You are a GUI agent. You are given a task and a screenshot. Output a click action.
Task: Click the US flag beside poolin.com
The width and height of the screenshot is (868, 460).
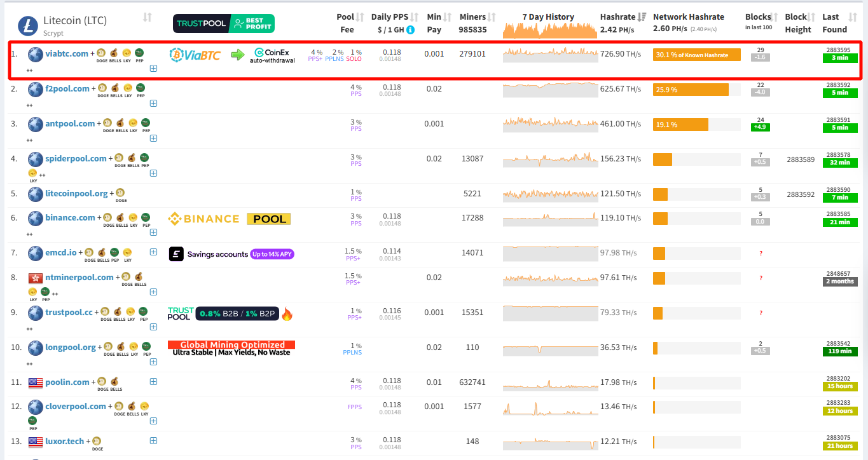point(35,382)
